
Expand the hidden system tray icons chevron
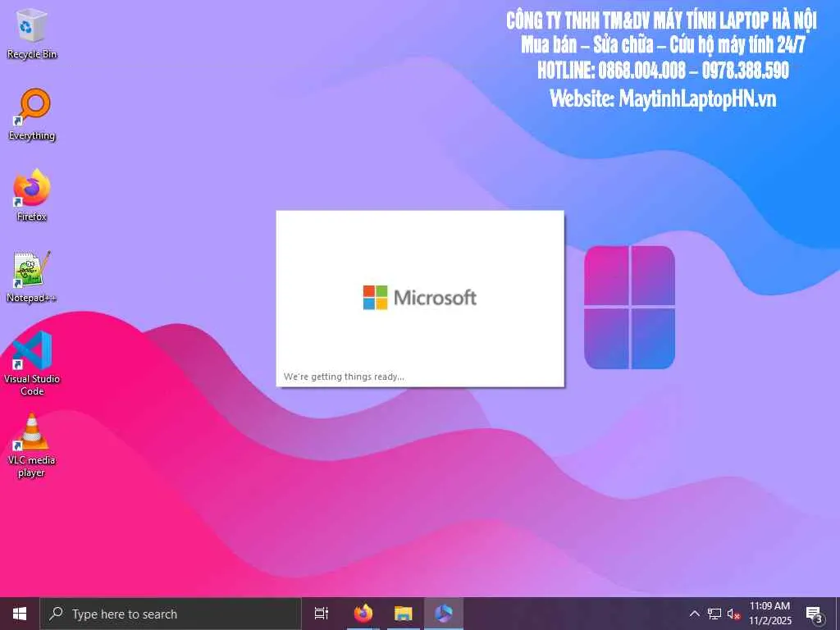694,614
